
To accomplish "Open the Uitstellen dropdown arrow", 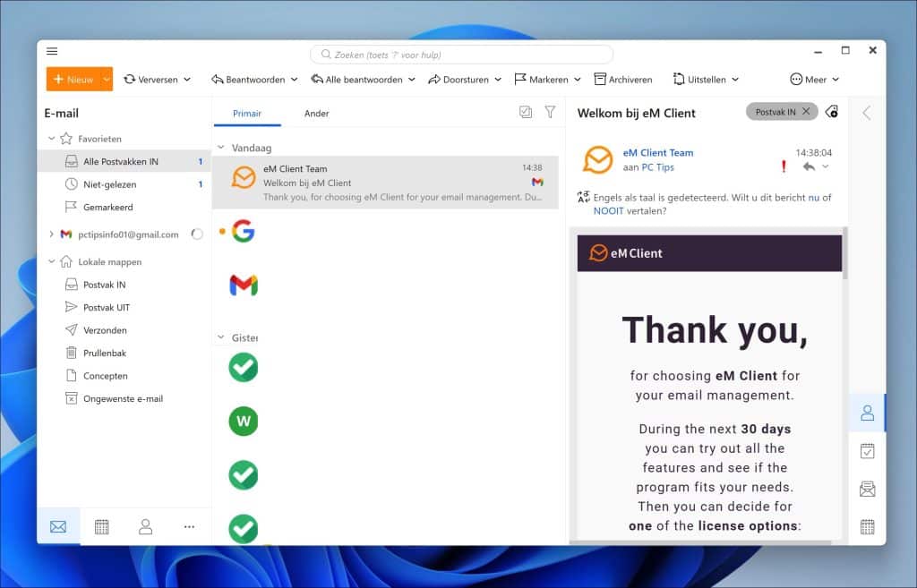I will (736, 79).
